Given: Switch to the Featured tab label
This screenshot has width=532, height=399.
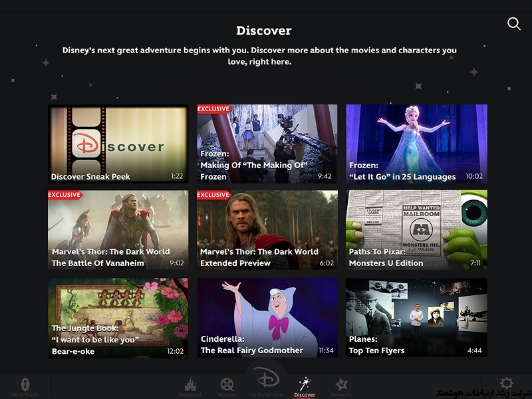Looking at the screenshot, I should 190,395.
